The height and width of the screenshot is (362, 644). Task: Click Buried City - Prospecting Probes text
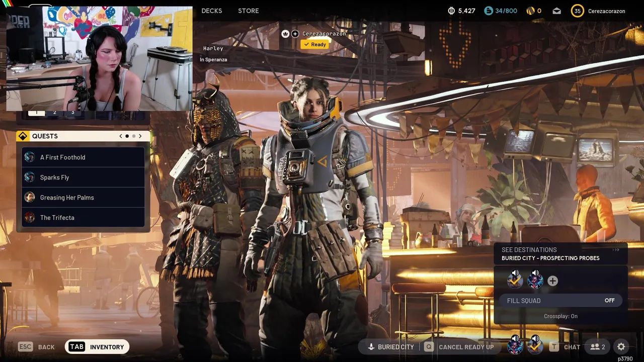[x=550, y=258]
